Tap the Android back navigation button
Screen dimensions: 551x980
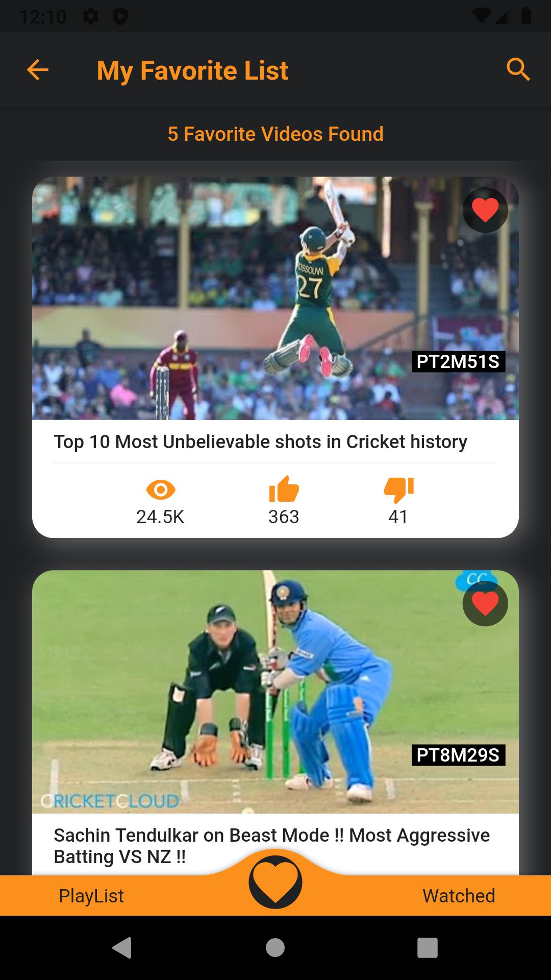click(x=122, y=948)
